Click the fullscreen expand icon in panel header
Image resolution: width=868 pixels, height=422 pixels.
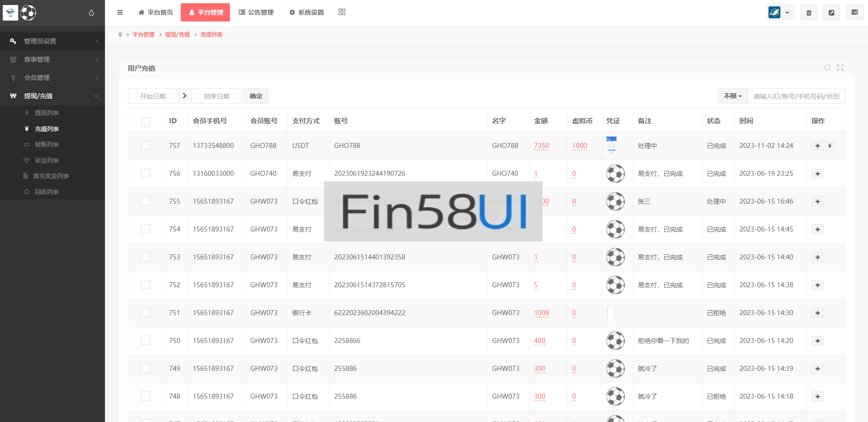pyautogui.click(x=840, y=68)
